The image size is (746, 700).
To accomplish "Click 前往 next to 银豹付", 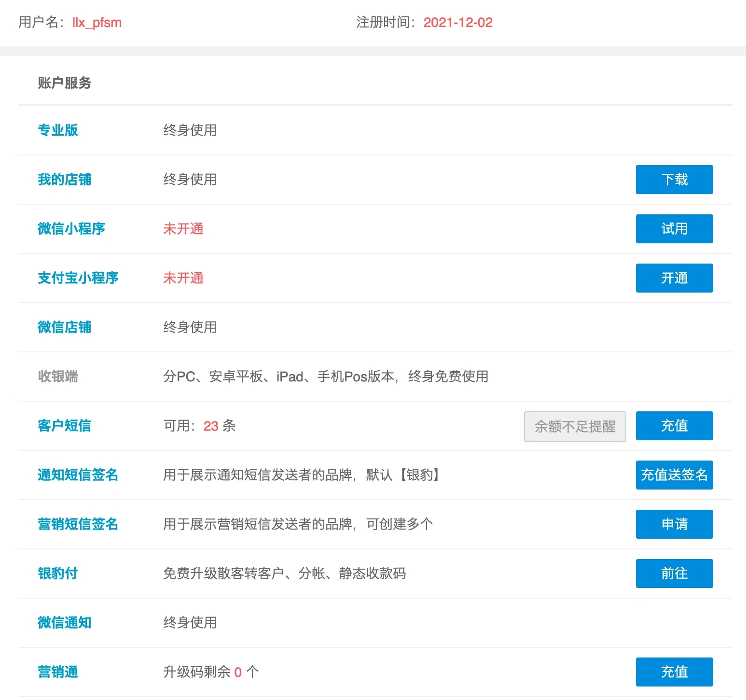I will (674, 574).
